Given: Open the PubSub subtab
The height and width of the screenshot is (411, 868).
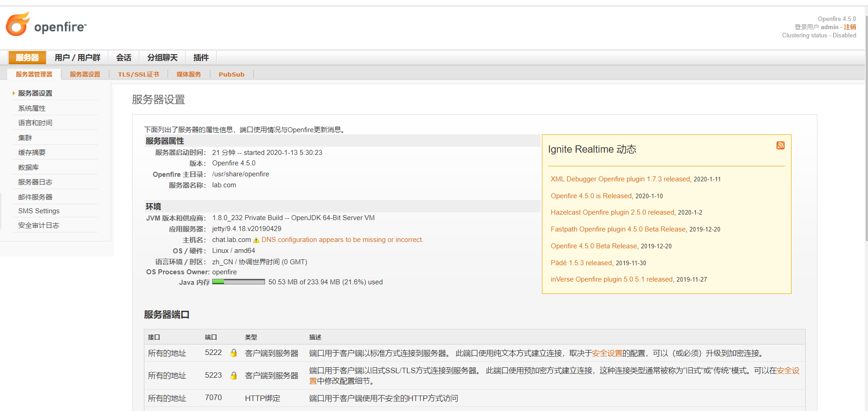Looking at the screenshot, I should click(231, 74).
